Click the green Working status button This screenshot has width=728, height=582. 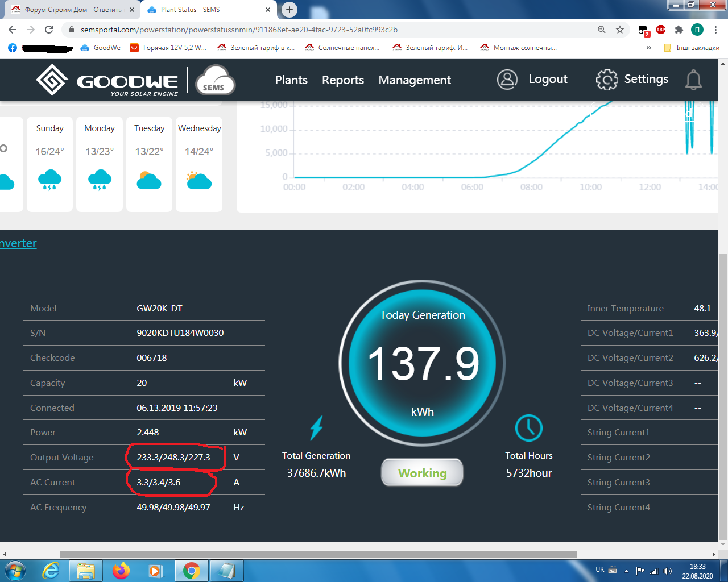pos(422,473)
